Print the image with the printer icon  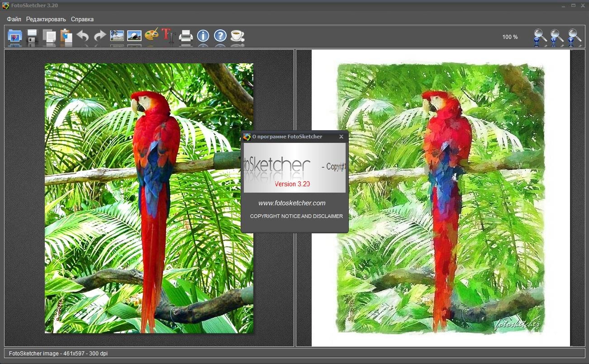[x=186, y=36]
